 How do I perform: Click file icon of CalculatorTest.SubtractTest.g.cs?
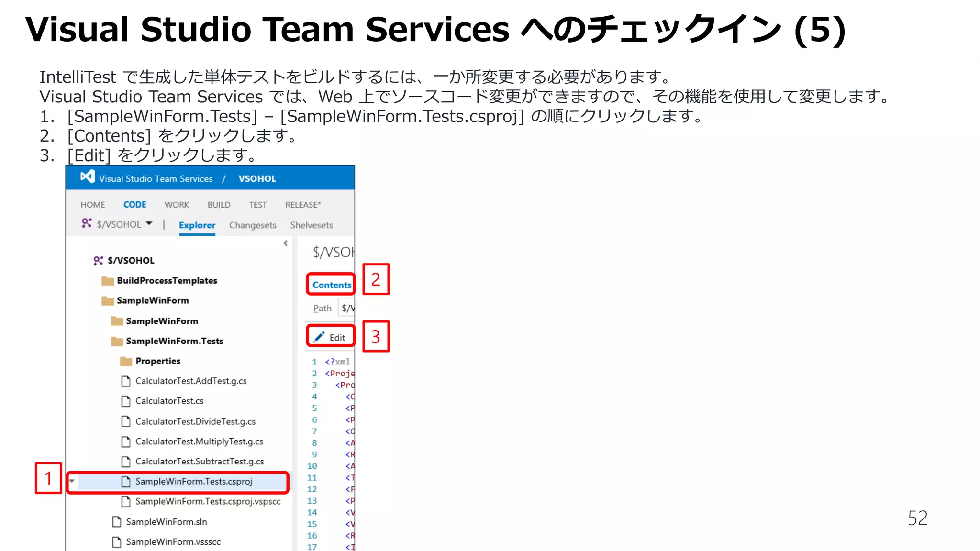(x=126, y=462)
